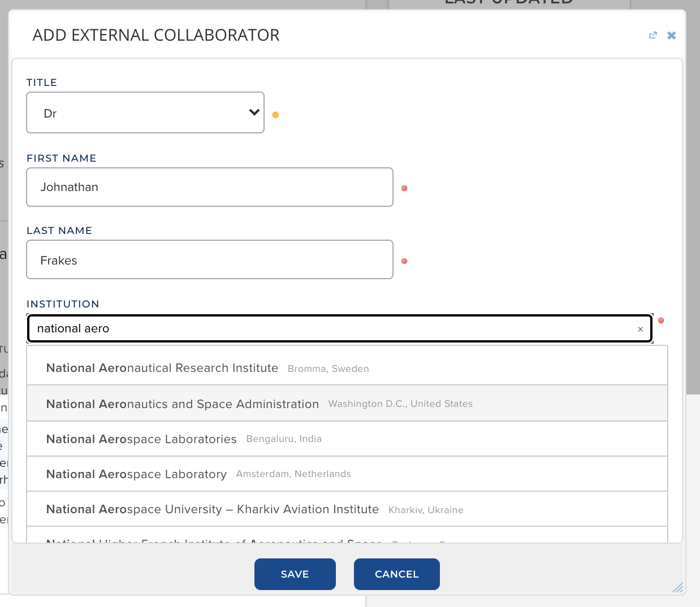Click the red required dot beside Last Name
The height and width of the screenshot is (607, 700).
click(x=404, y=261)
